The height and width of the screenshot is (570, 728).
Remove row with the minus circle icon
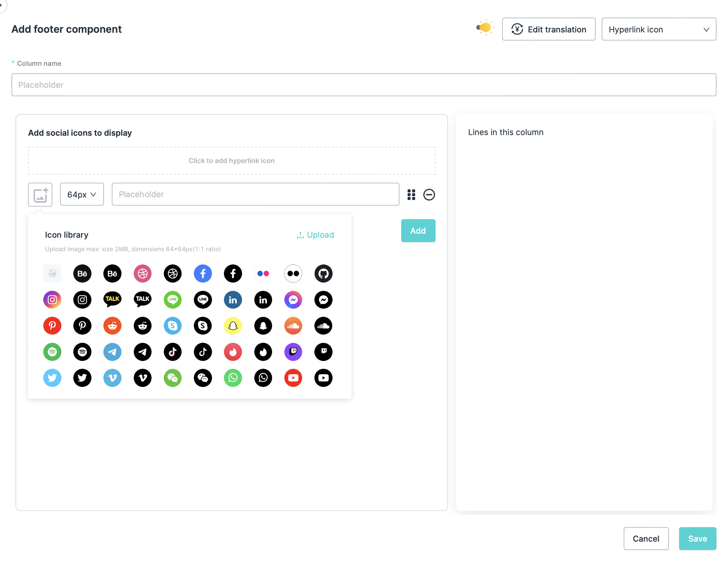tap(429, 195)
